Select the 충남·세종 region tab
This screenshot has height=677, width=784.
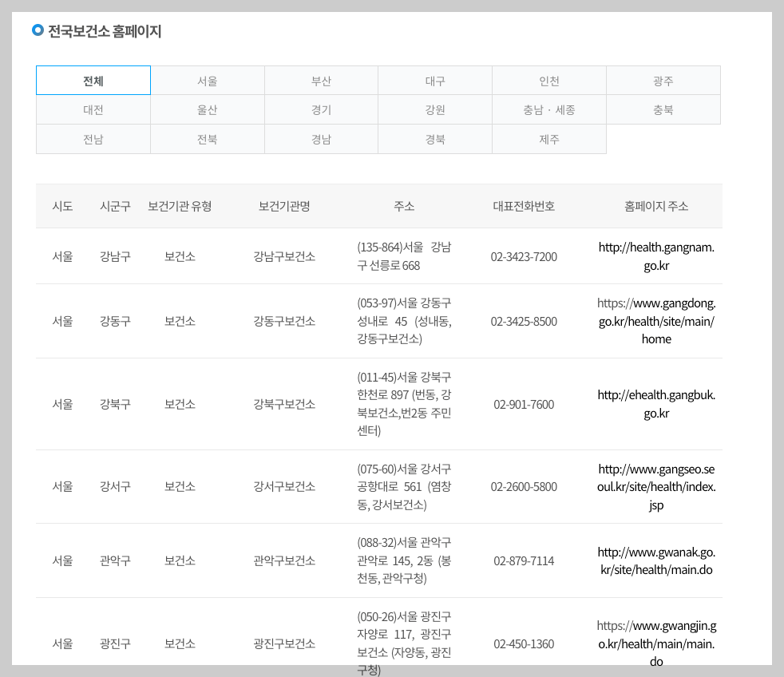click(549, 109)
